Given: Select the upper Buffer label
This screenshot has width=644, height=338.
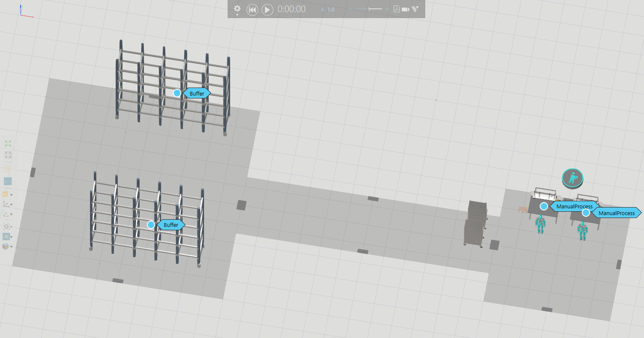Looking at the screenshot, I should pos(196,93).
